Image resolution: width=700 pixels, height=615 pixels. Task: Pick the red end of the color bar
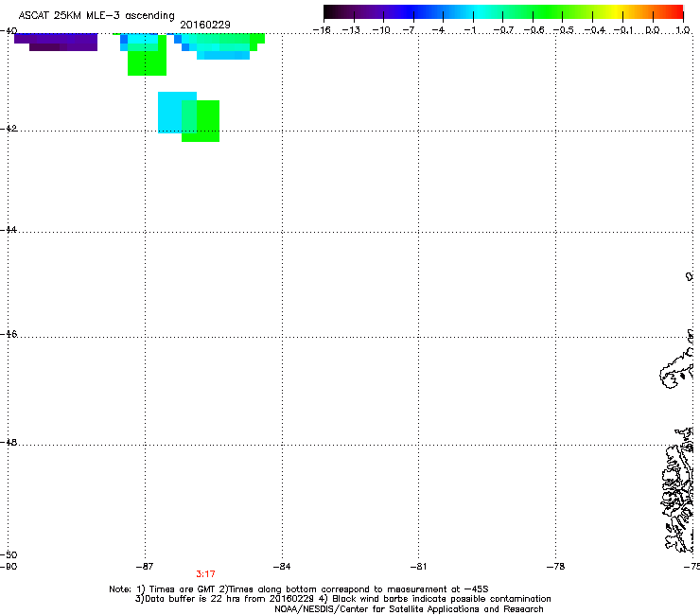pos(674,11)
